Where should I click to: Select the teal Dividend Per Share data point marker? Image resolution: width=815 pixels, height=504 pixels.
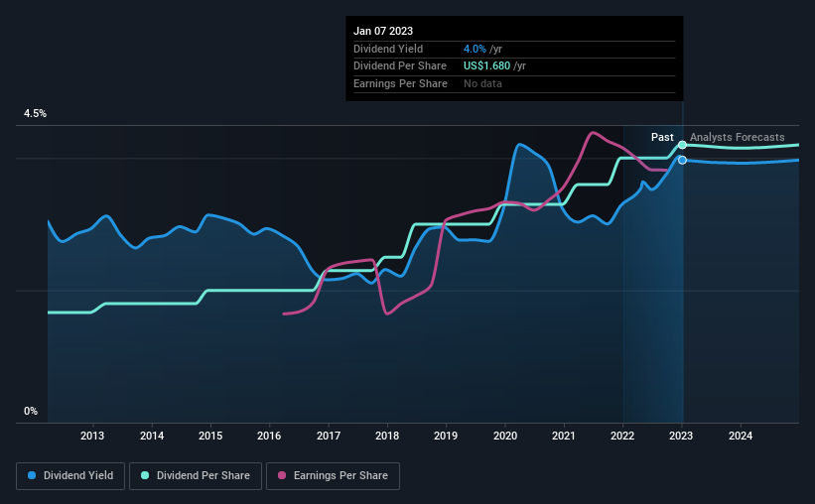pos(682,145)
